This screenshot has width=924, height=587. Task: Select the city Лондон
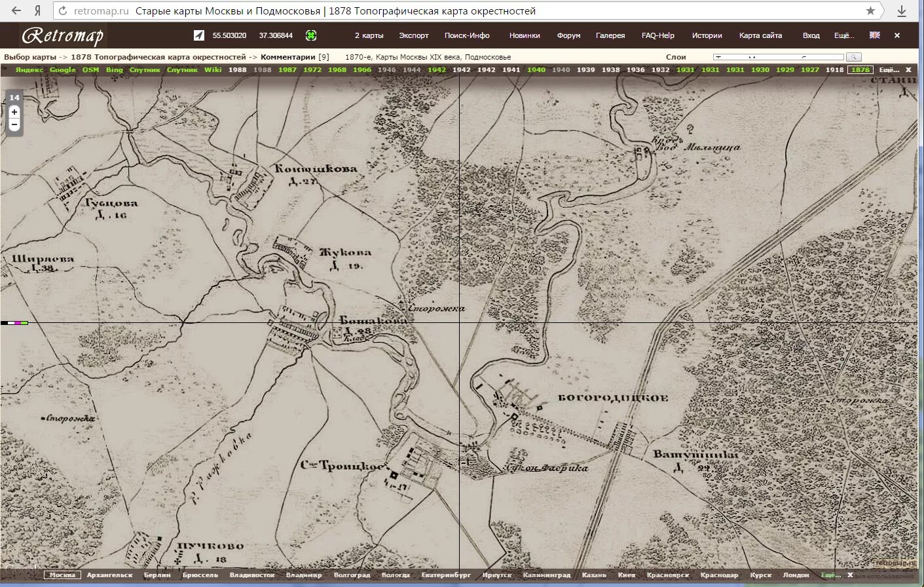point(796,575)
